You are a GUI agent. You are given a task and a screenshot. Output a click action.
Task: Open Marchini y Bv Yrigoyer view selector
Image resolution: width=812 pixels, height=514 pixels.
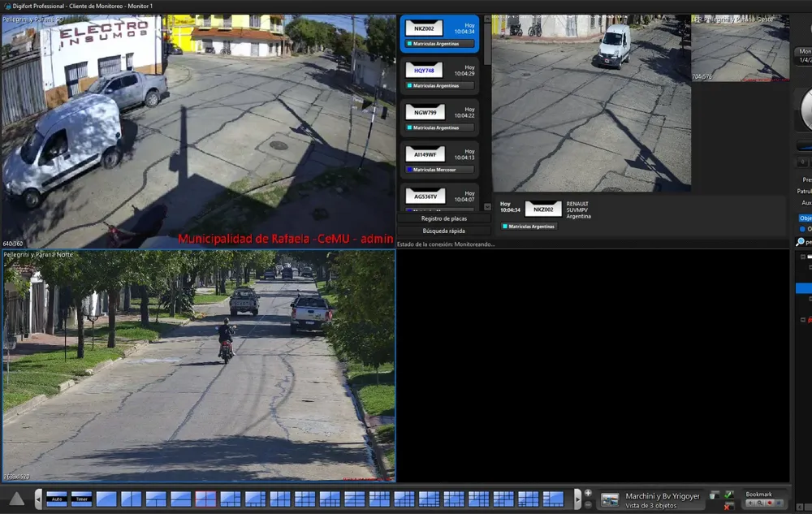coord(650,499)
